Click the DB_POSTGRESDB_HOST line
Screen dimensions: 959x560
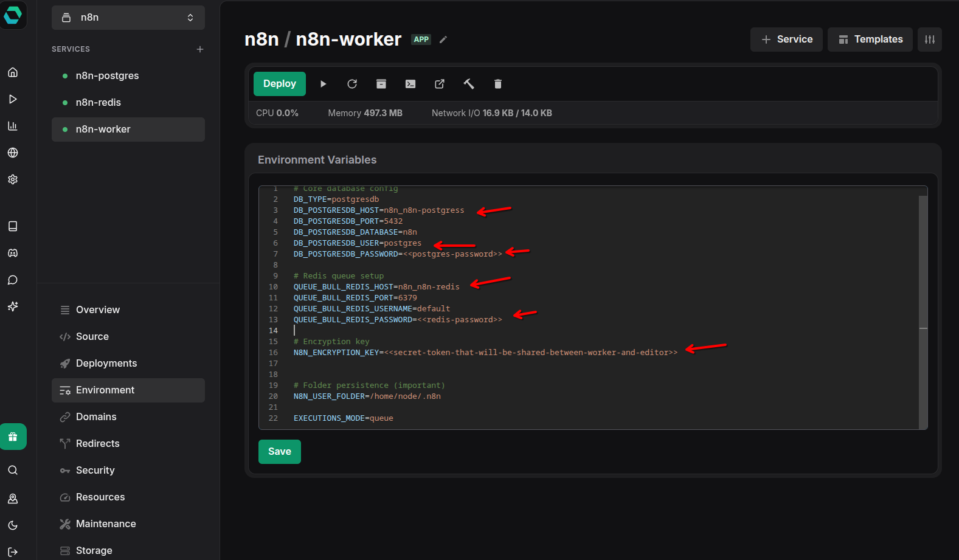pos(379,210)
